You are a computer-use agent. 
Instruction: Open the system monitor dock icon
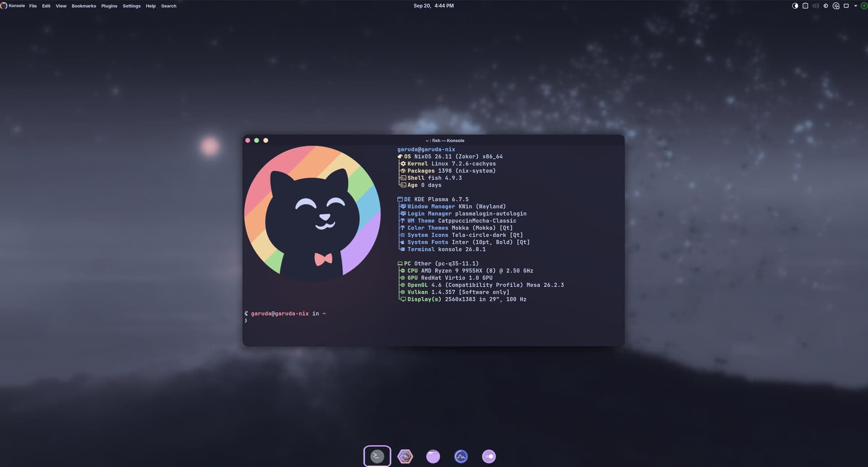(x=461, y=457)
